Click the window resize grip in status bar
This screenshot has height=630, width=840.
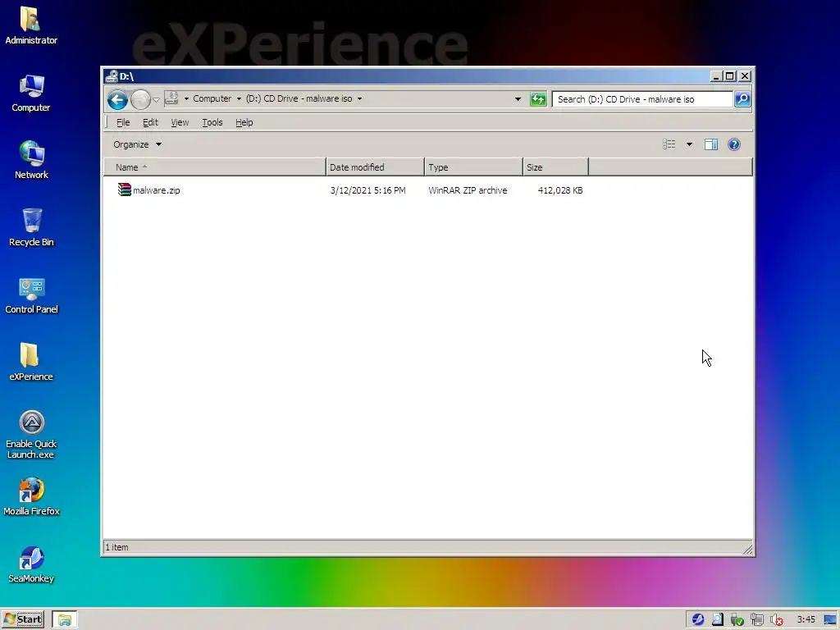click(748, 549)
